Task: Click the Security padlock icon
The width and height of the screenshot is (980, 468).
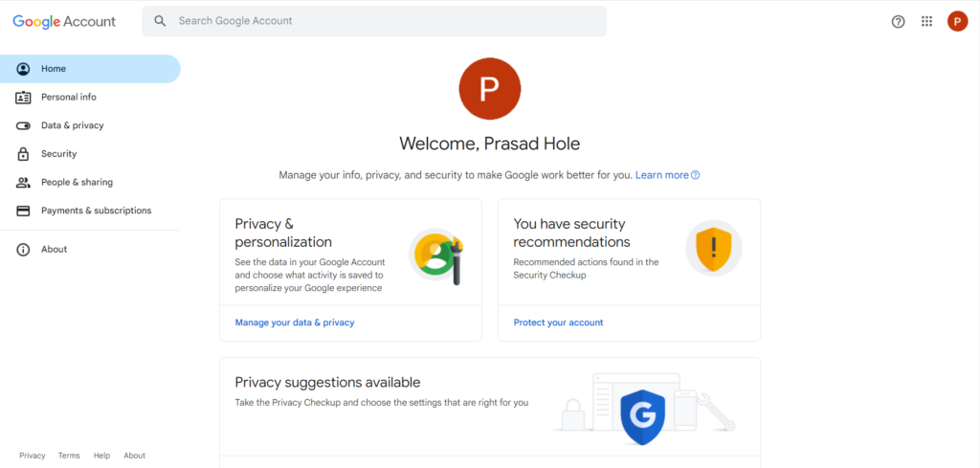Action: tap(23, 154)
